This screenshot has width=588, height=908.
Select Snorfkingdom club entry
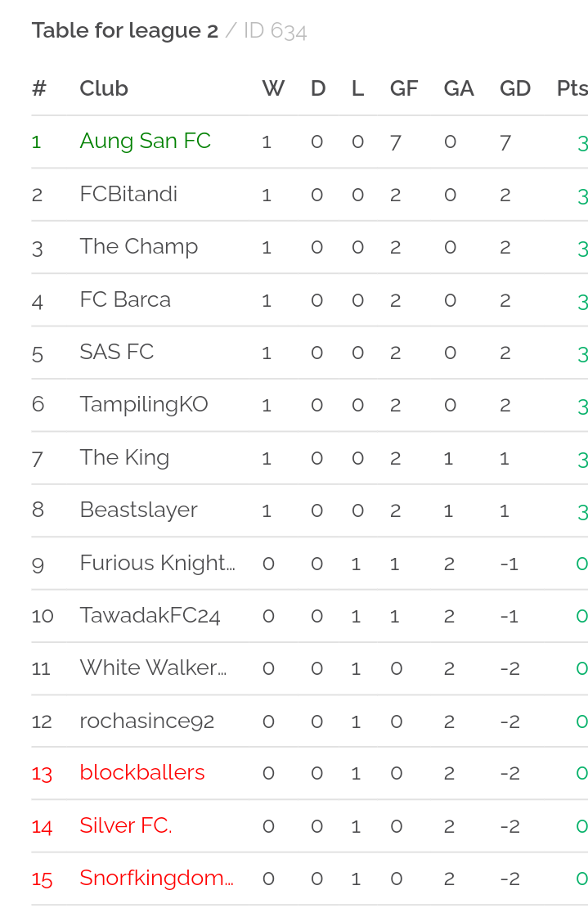(157, 879)
